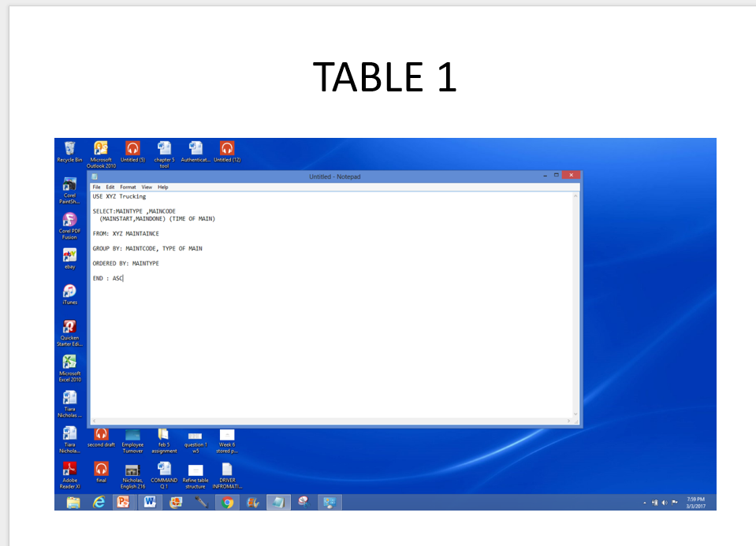Open the Format menu in Notepad

(x=128, y=187)
